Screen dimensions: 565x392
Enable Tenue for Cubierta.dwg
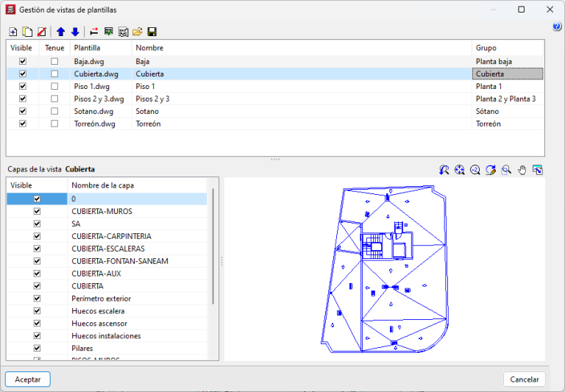tap(54, 74)
